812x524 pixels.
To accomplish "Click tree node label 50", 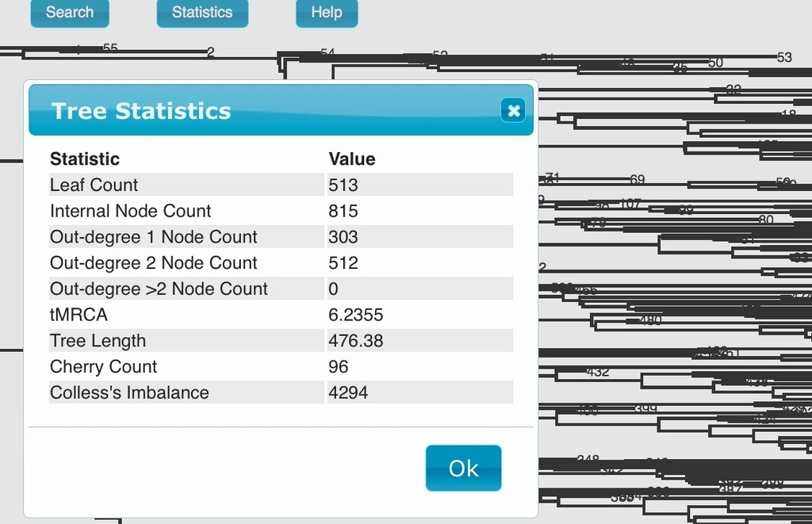I will click(715, 63).
